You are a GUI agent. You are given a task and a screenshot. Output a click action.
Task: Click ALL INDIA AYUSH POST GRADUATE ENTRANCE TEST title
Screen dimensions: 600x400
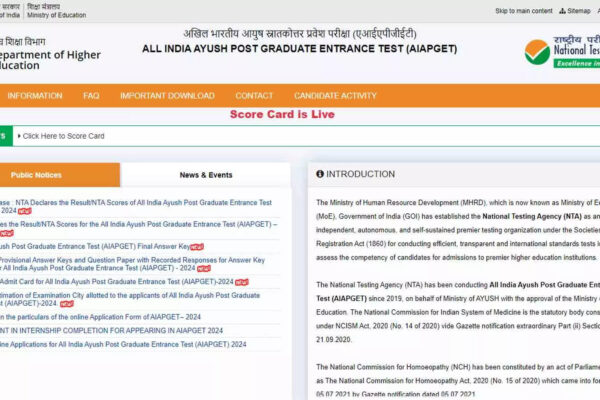click(x=300, y=49)
